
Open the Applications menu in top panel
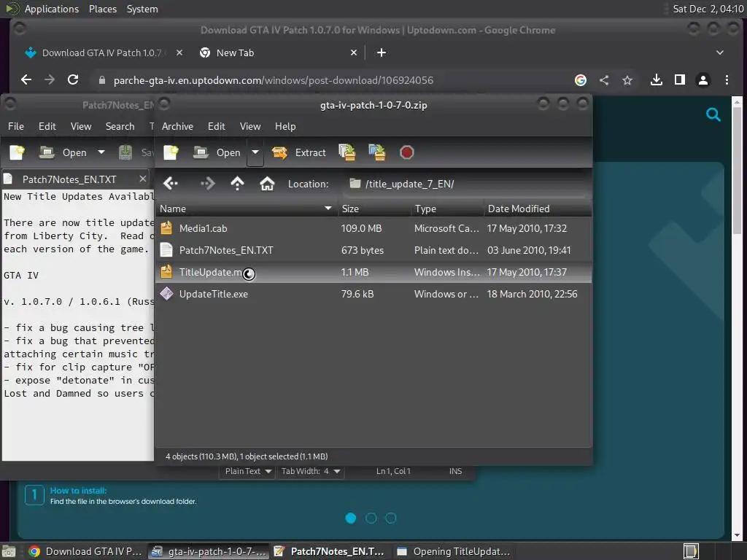point(52,9)
